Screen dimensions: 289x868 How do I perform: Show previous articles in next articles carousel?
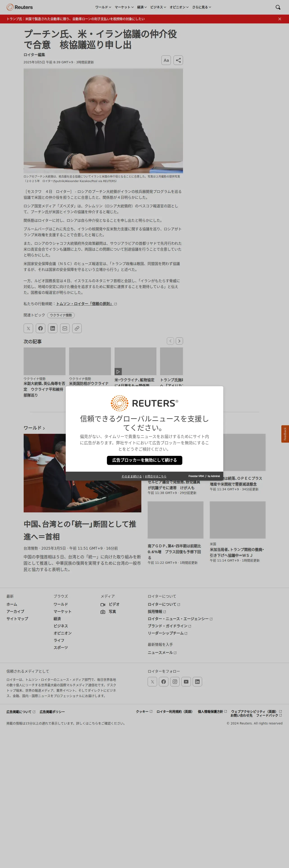click(171, 341)
